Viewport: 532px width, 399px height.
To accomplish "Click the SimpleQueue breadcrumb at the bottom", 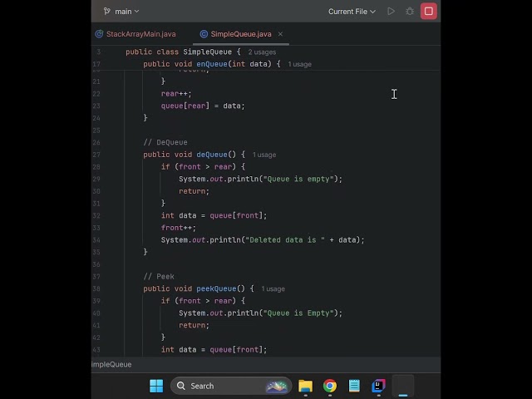I will [111, 364].
